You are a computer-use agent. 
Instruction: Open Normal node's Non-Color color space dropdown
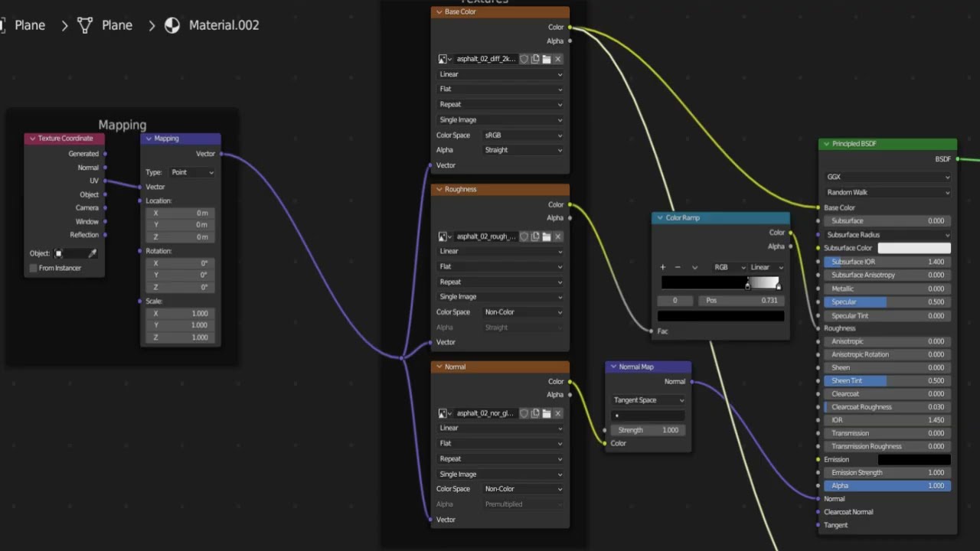pyautogui.click(x=524, y=489)
